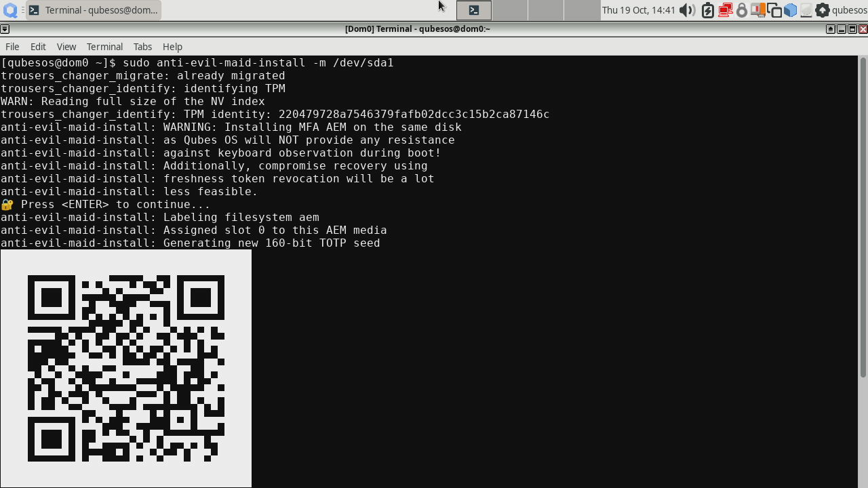Click 'WARNING: Installing MFA AEM on the same disk'
Screen dimensions: 868x488
point(312,127)
